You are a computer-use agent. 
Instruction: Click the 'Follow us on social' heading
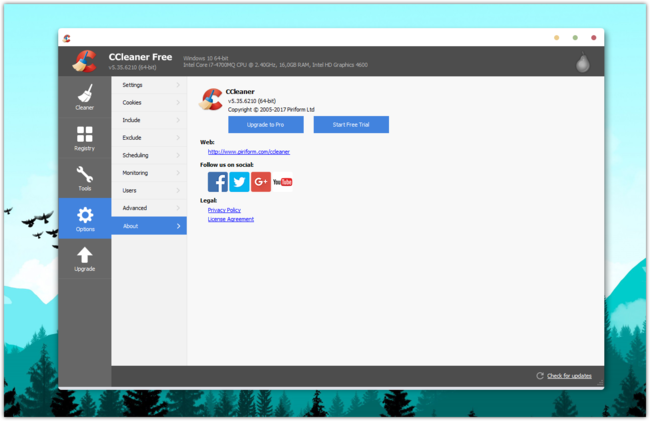pos(227,165)
